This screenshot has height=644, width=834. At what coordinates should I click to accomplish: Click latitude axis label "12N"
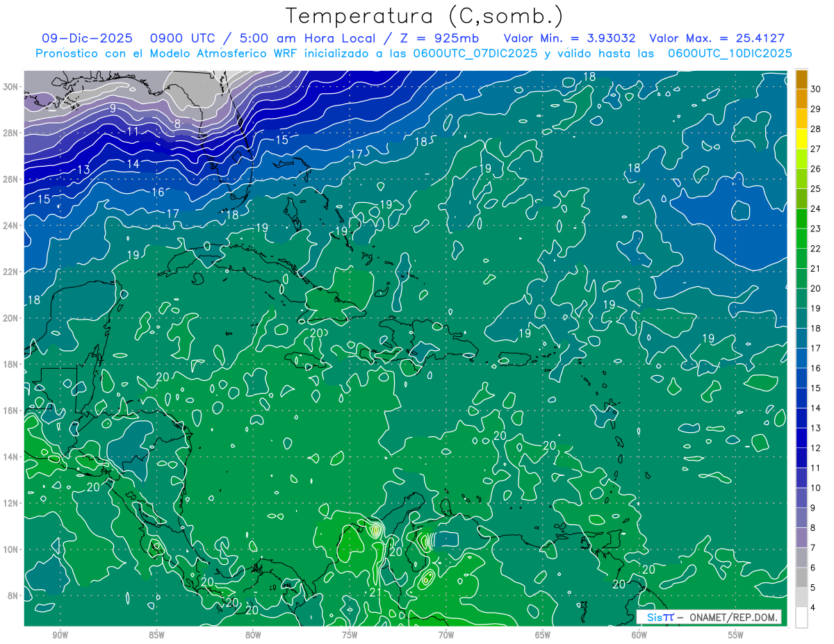point(12,503)
